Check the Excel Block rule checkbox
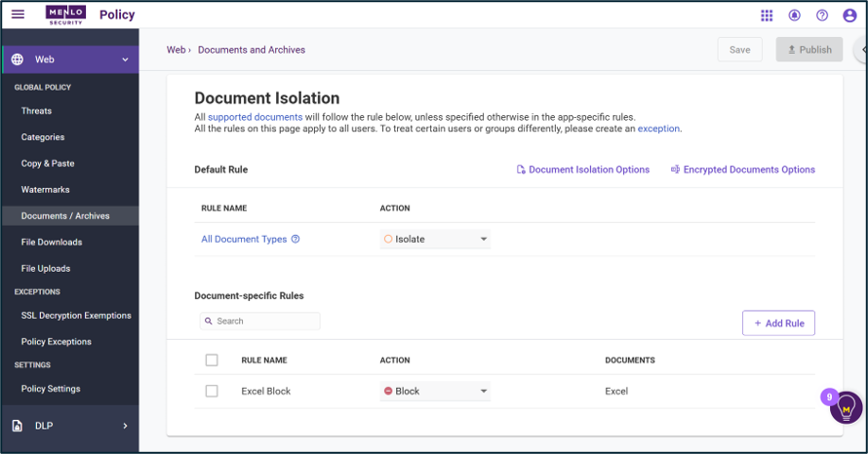This screenshot has height=454, width=868. tap(212, 391)
